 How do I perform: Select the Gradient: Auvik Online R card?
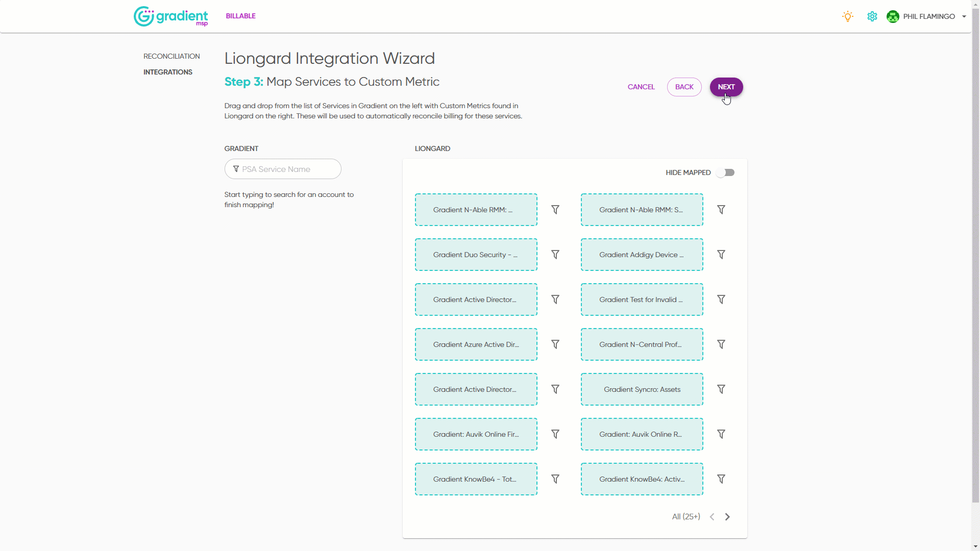pyautogui.click(x=642, y=434)
